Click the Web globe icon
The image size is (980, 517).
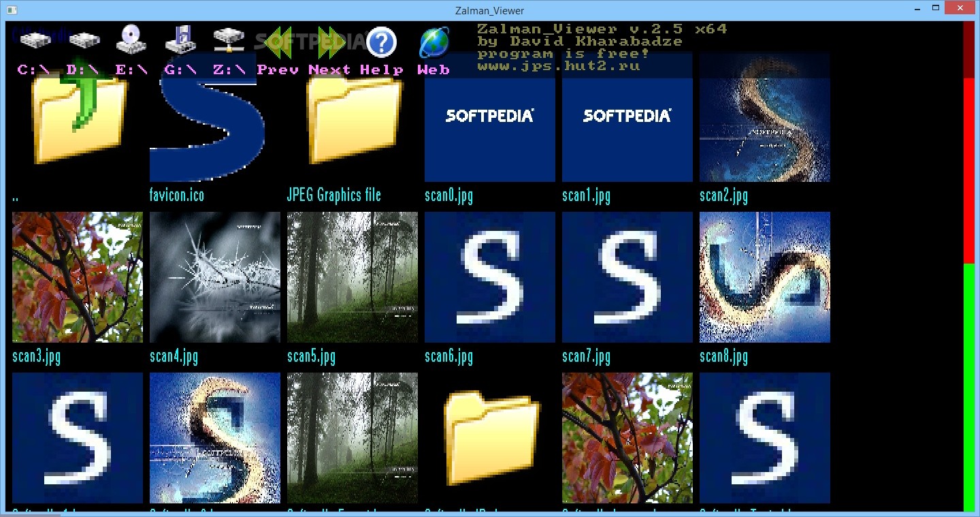coord(434,42)
